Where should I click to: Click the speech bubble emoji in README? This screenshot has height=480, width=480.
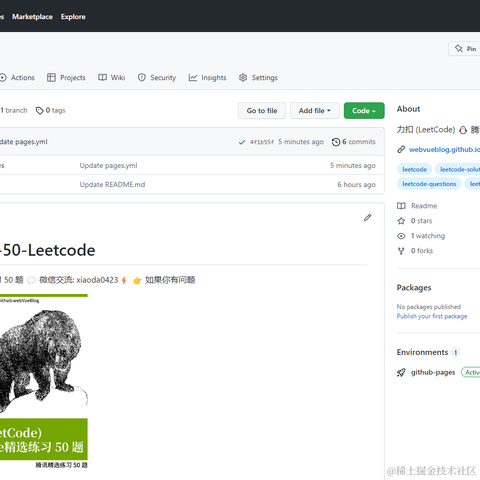click(31, 280)
